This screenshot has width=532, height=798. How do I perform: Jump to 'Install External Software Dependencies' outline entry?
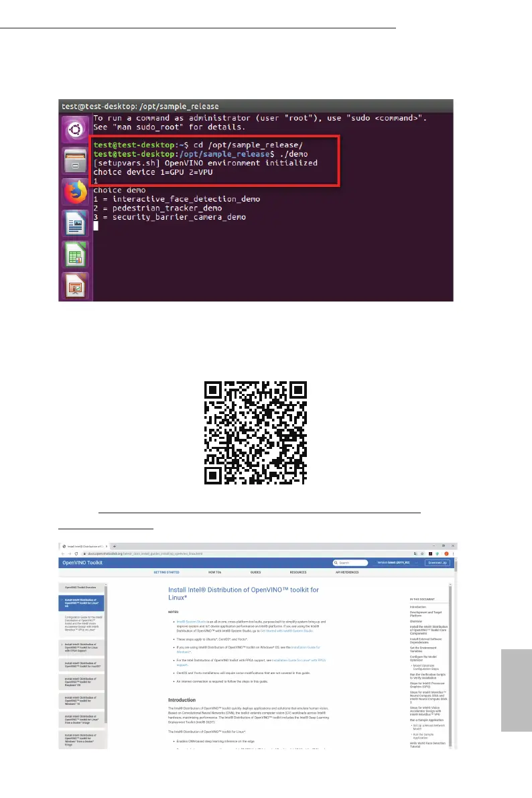point(425,641)
